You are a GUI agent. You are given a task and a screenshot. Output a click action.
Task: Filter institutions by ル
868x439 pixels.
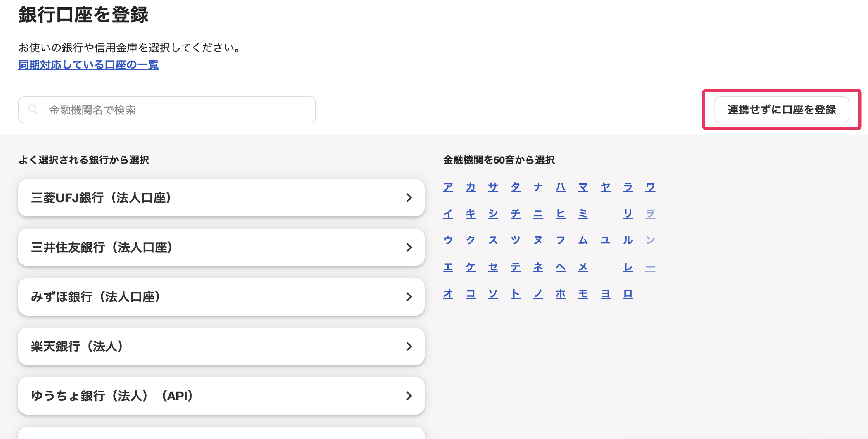[x=628, y=240]
